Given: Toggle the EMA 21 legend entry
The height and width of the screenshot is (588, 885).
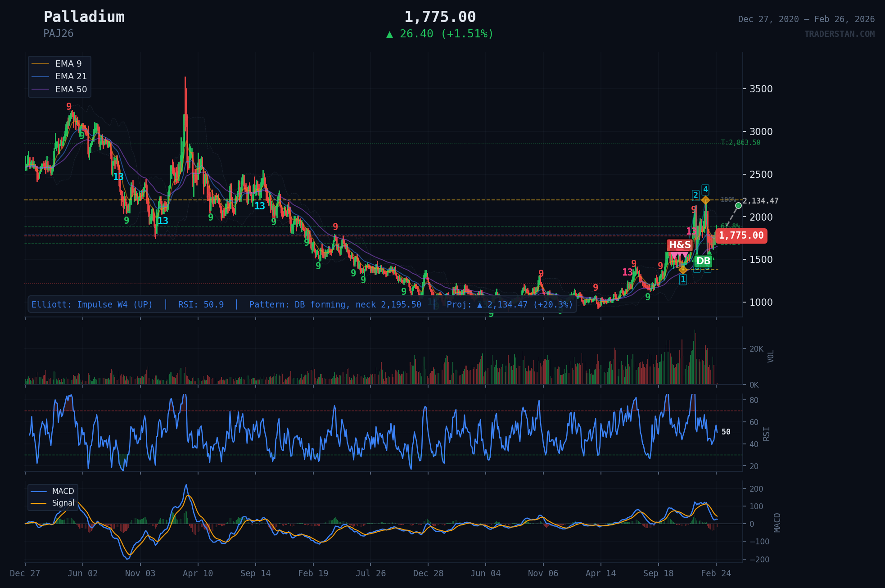Looking at the screenshot, I should (71, 77).
